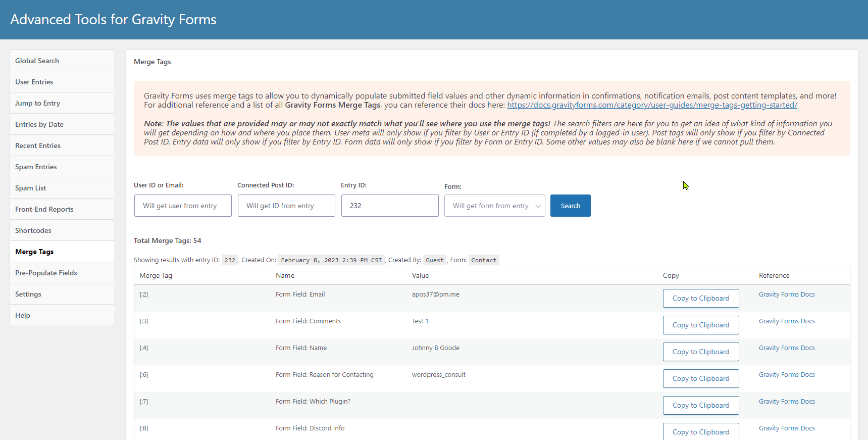Open Gravity Forms Docs for Discord Info row
868x440 pixels.
pos(787,428)
